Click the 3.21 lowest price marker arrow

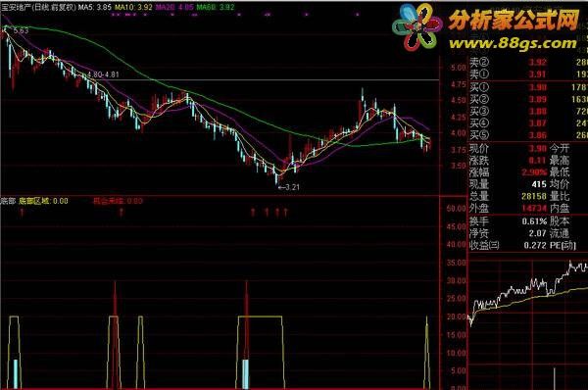pos(289,187)
